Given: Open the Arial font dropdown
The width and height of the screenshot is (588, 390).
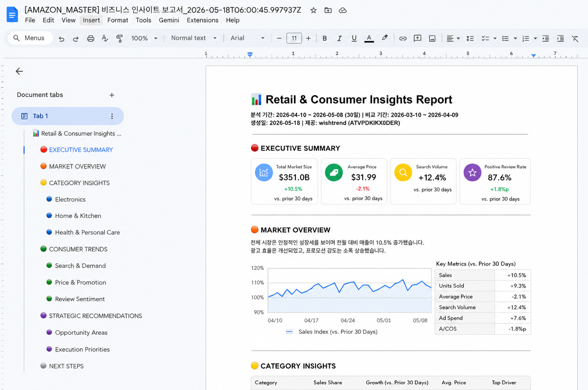Looking at the screenshot, I should (247, 38).
